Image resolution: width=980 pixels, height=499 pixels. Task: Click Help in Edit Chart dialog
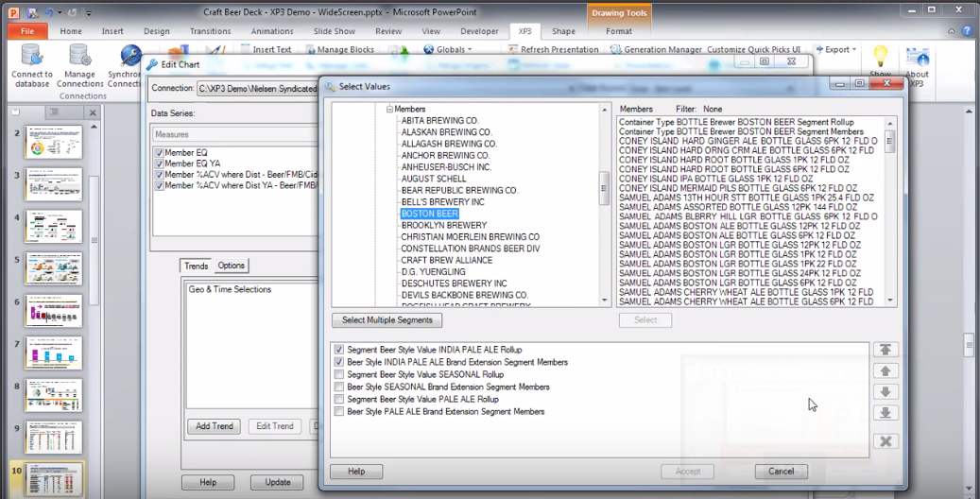208,482
